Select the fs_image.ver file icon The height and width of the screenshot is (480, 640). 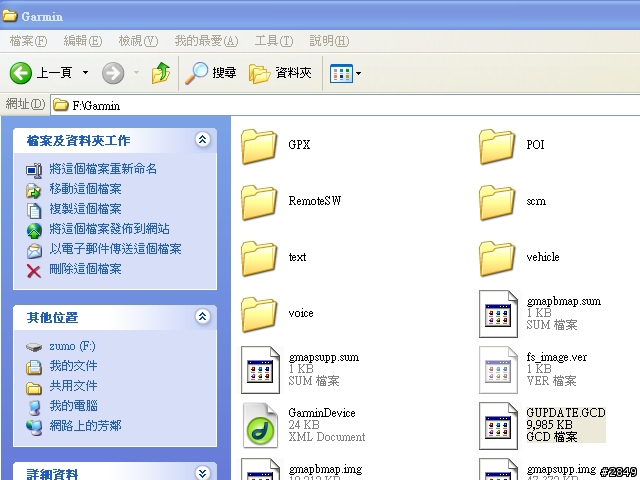(x=498, y=370)
